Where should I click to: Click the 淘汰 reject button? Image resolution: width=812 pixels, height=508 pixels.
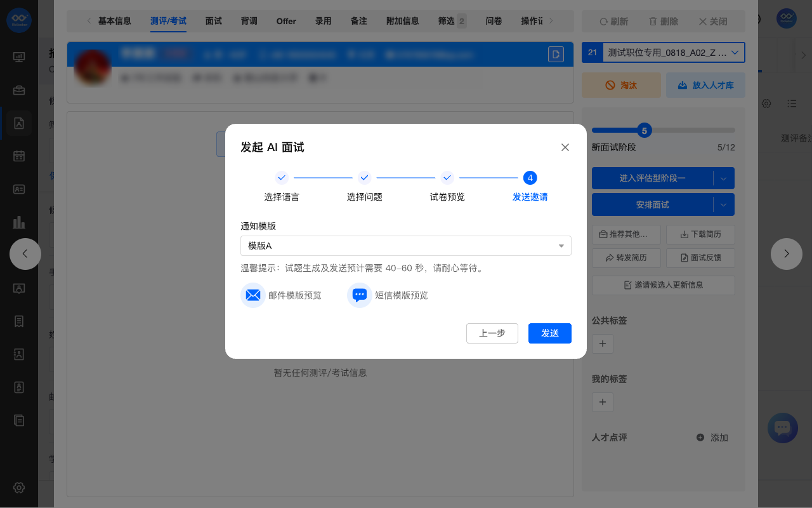pyautogui.click(x=621, y=85)
